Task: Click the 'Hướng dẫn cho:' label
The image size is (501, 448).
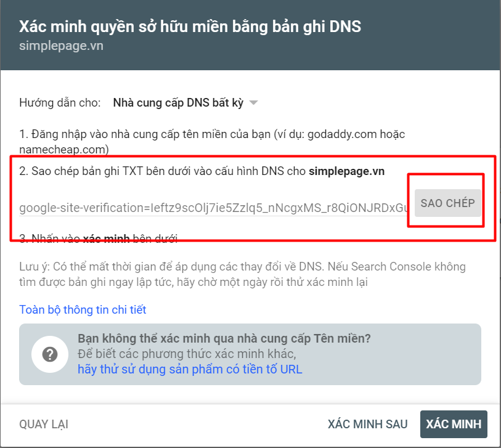Action: [x=60, y=103]
